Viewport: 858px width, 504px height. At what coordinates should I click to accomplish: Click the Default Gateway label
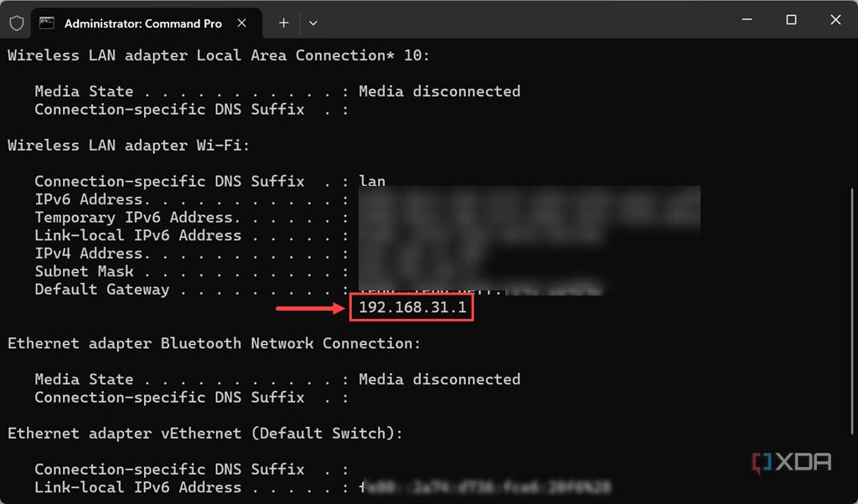(x=101, y=289)
